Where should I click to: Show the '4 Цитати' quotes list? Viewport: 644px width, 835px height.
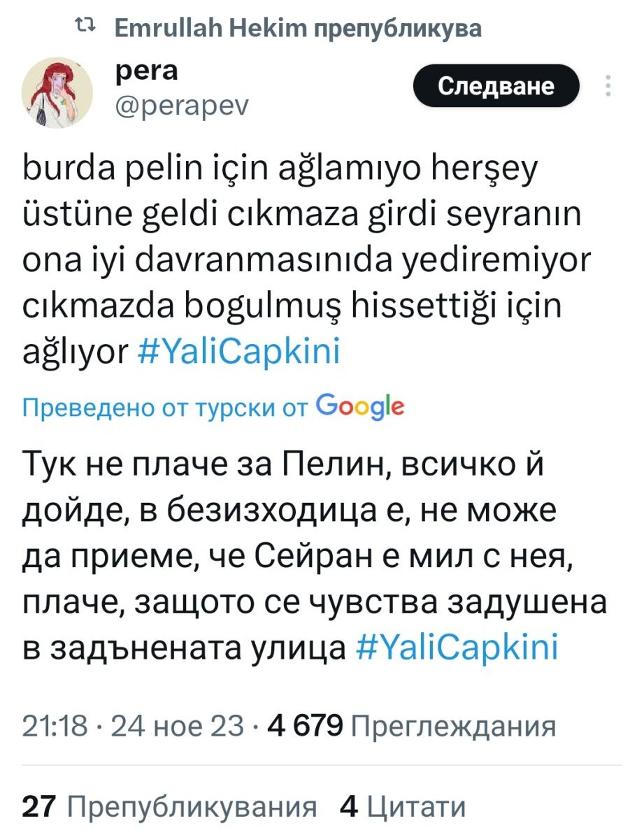click(x=402, y=808)
